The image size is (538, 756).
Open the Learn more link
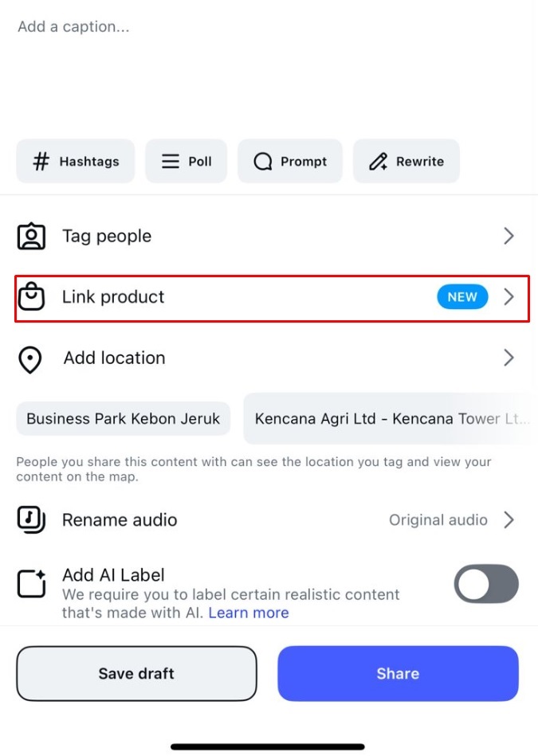(x=249, y=613)
